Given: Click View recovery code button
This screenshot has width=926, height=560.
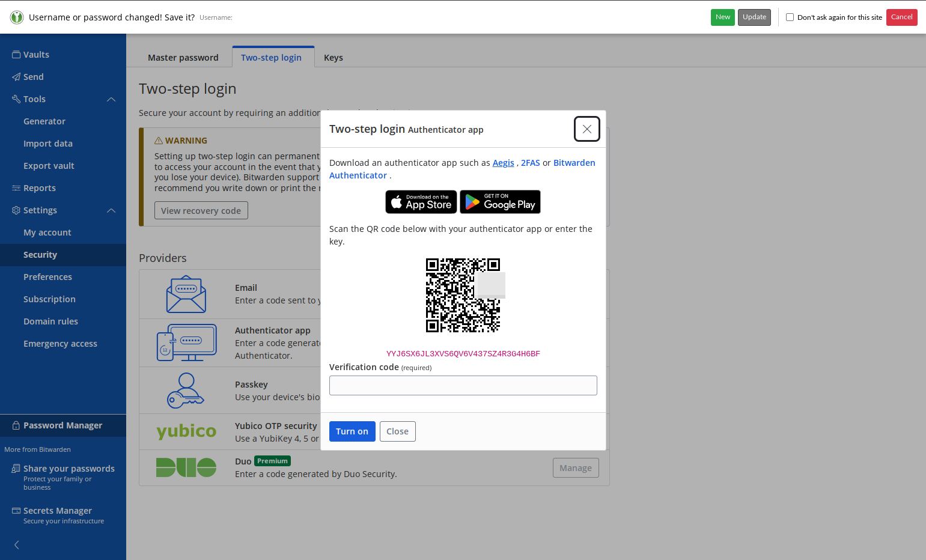Looking at the screenshot, I should coord(201,211).
